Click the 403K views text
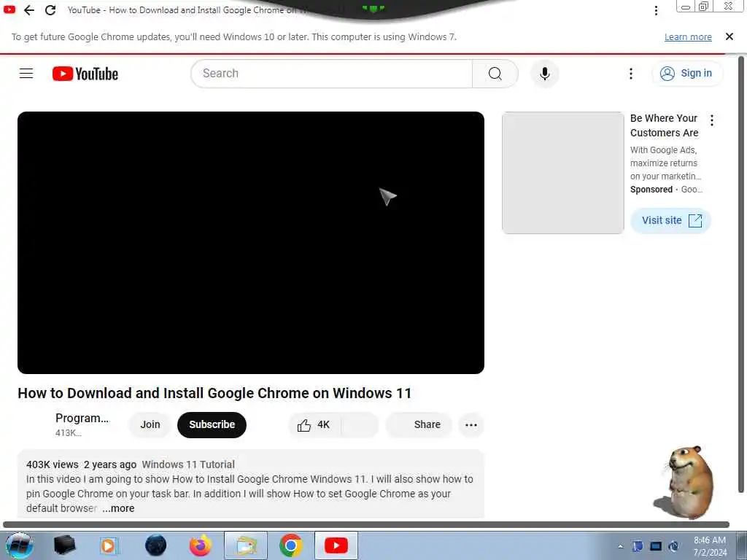 (53, 464)
